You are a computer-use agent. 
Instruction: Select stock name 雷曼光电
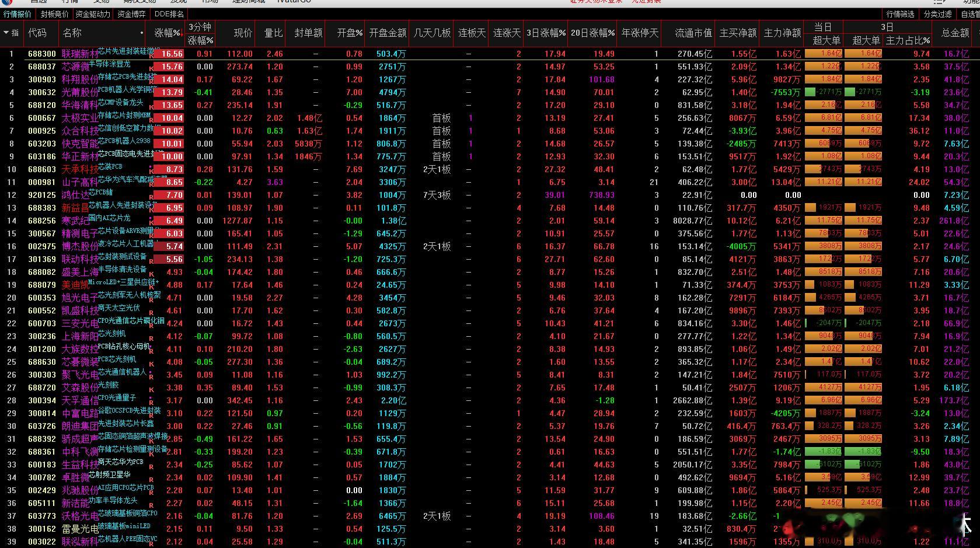click(x=79, y=529)
